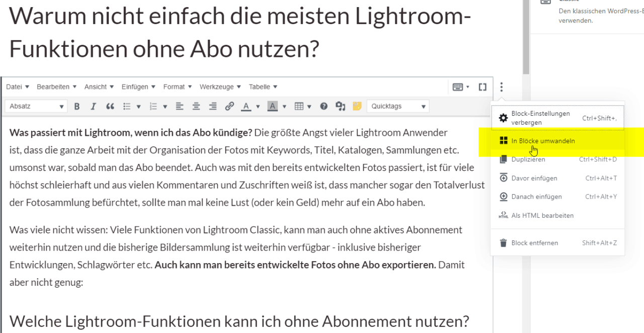Open the help question mark icon
The height and width of the screenshot is (333, 644).
pyautogui.click(x=324, y=106)
